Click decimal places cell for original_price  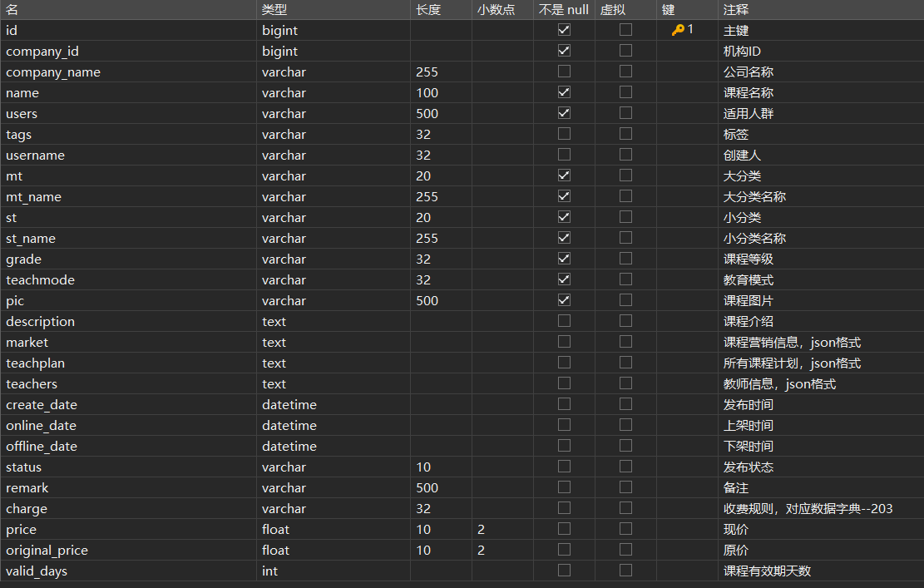(502, 550)
